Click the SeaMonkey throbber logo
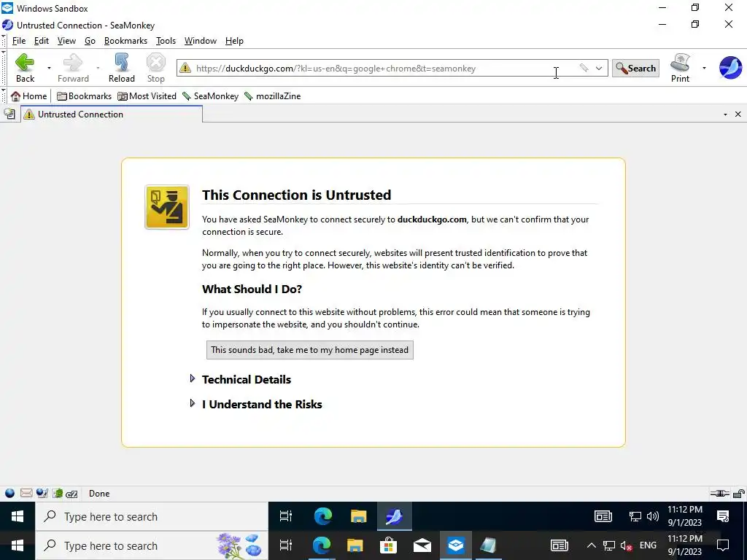Image resolution: width=747 pixels, height=560 pixels. tap(730, 68)
